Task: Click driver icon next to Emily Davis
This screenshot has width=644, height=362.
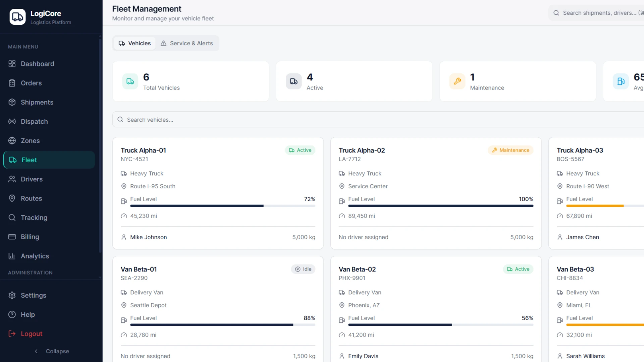Action: click(342, 356)
